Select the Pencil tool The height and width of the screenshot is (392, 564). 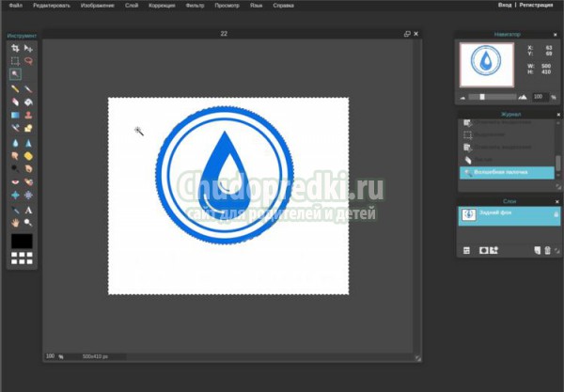(15, 88)
